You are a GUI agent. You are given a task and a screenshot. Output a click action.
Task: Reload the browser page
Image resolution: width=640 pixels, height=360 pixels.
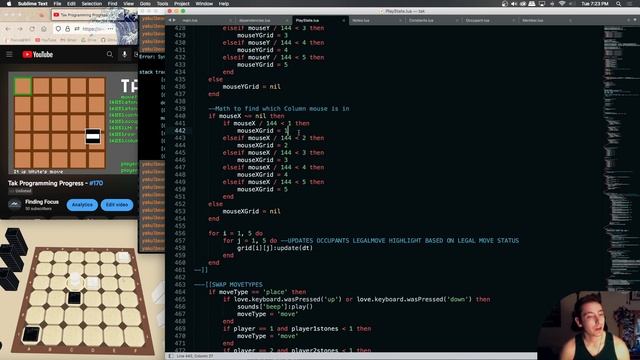point(32,29)
